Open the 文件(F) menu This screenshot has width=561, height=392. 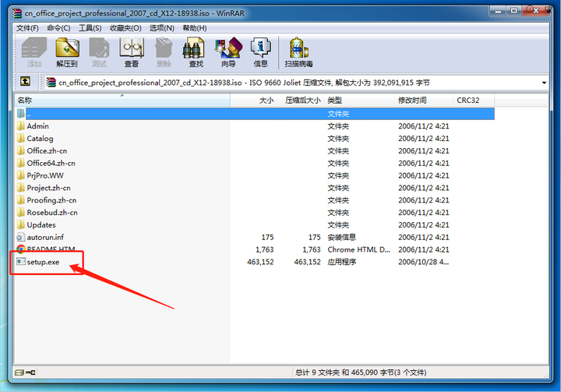[27, 28]
